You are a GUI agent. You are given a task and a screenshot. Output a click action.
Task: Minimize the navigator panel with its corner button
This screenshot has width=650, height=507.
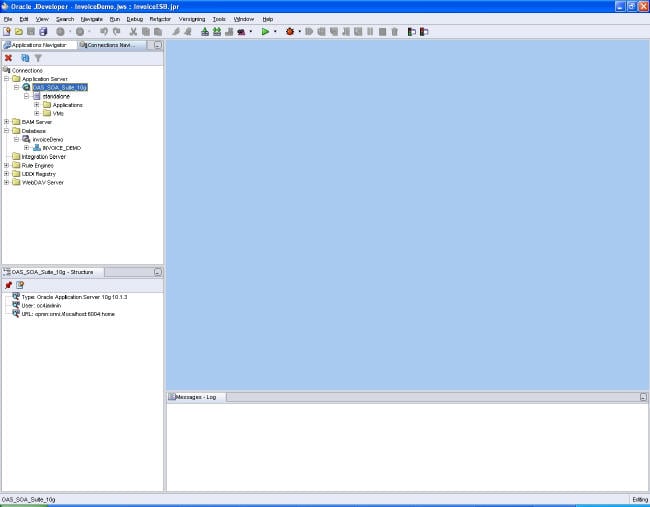(158, 45)
